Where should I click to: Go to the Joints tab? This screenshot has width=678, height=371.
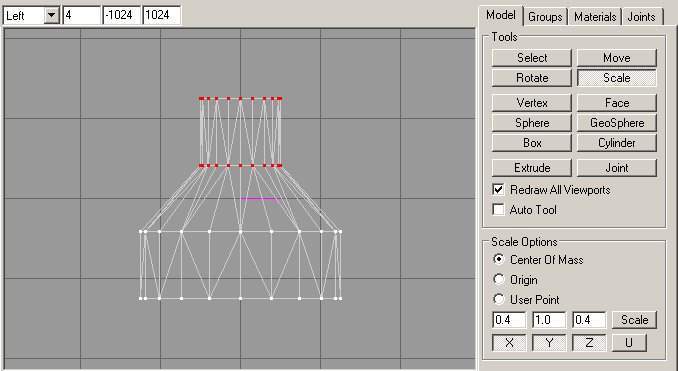641,17
